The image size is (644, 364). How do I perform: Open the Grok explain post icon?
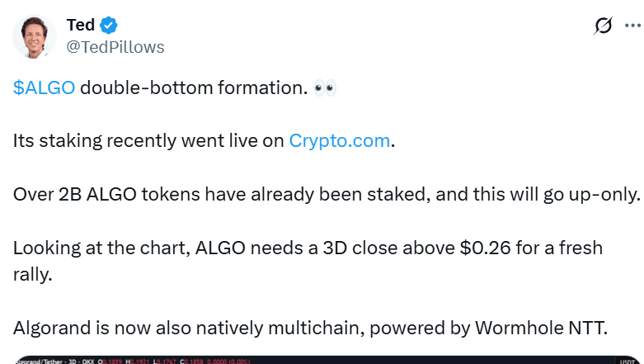[603, 26]
